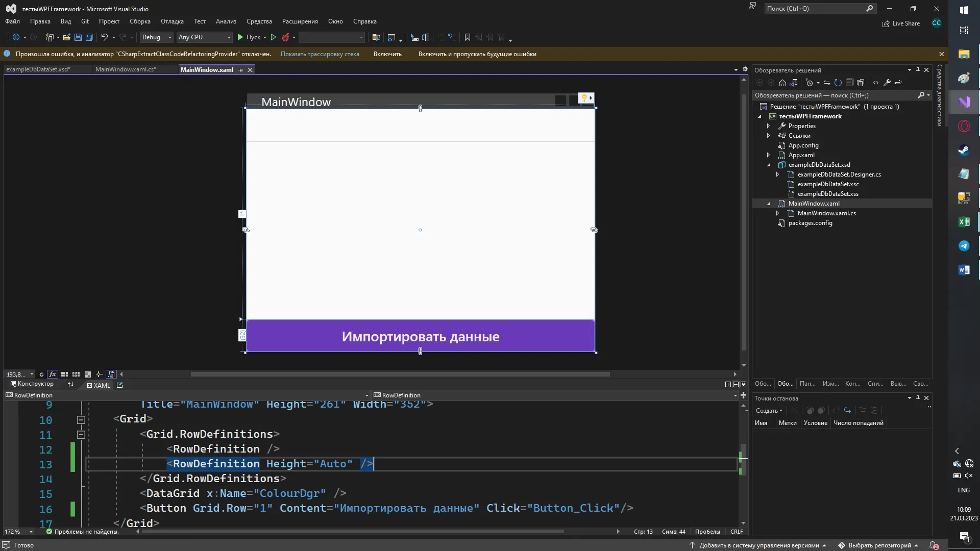The image size is (980, 551).
Task: Toggle snapping to snaplines crosshair icon
Action: tap(100, 374)
